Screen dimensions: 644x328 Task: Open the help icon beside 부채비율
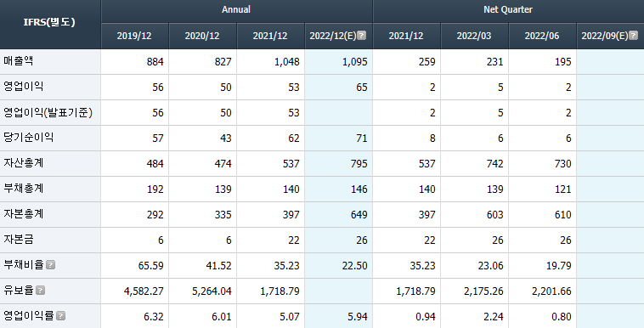(x=50, y=265)
